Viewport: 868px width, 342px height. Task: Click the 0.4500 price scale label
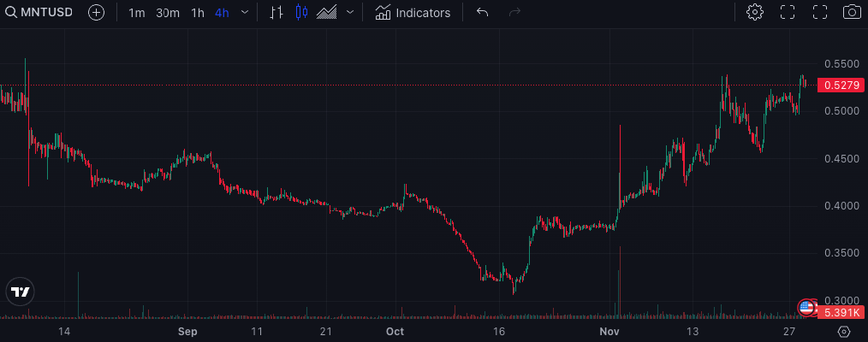click(841, 158)
